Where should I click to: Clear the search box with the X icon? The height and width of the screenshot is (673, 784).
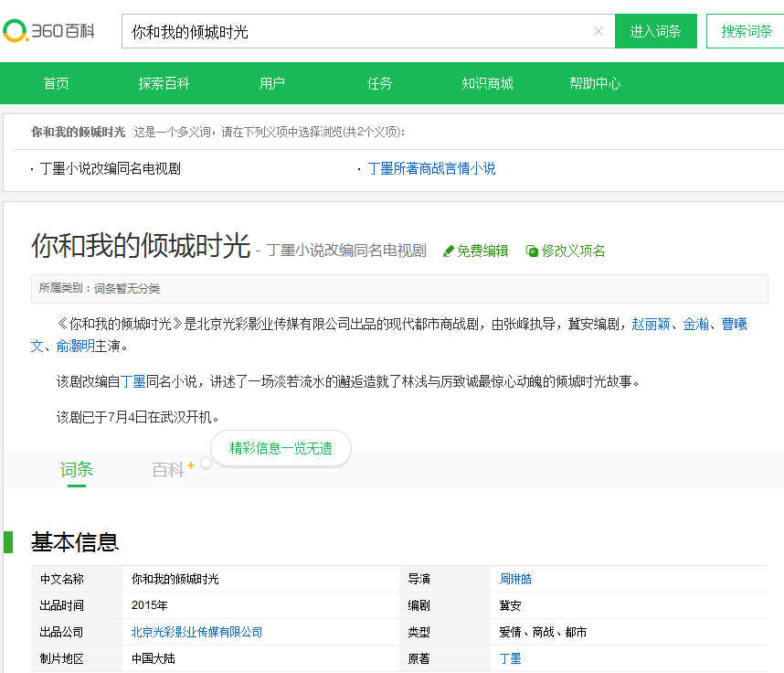tap(599, 31)
